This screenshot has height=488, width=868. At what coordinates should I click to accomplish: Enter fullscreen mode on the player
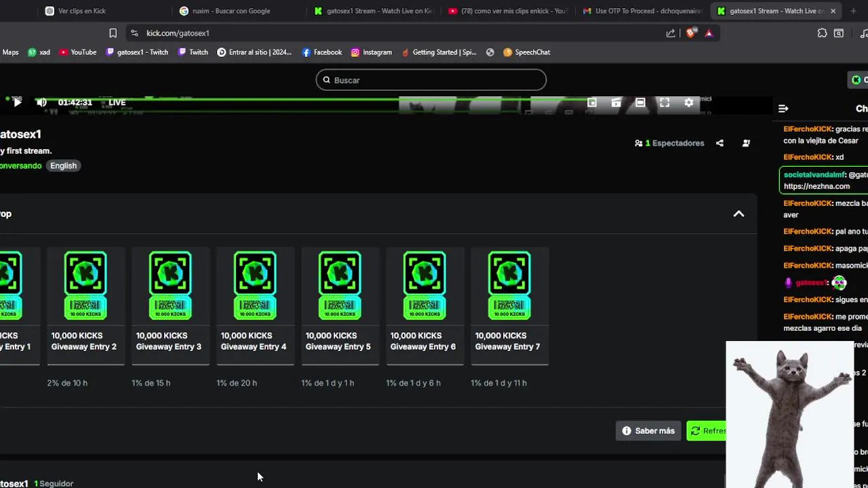tap(665, 102)
